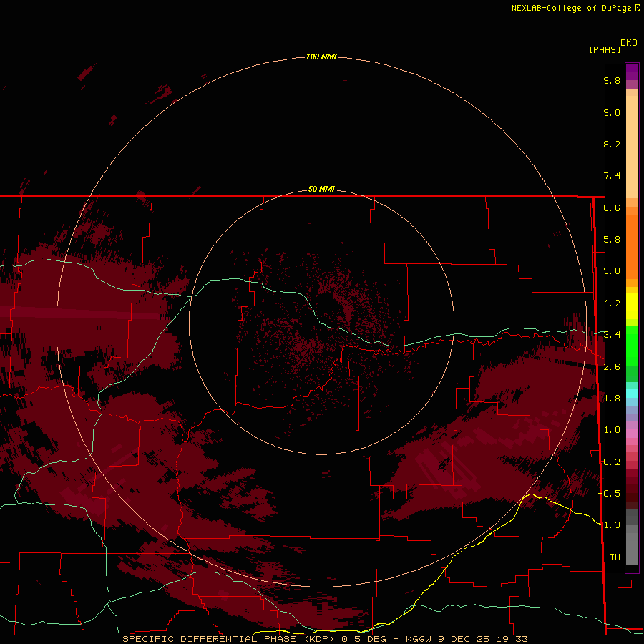The width and height of the screenshot is (644, 644).
Task: Click the 9.8 value on the scale
Action: [x=612, y=80]
